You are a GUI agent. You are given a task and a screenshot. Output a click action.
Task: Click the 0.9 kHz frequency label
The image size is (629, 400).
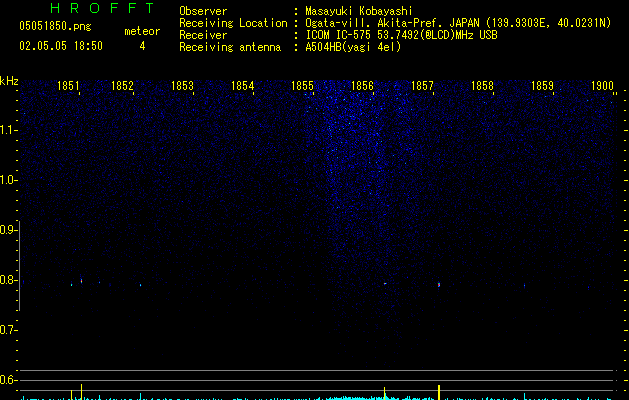(8, 230)
